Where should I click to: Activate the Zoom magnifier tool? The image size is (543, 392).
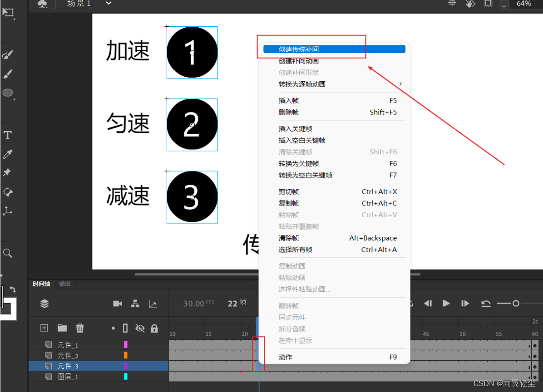[7, 253]
